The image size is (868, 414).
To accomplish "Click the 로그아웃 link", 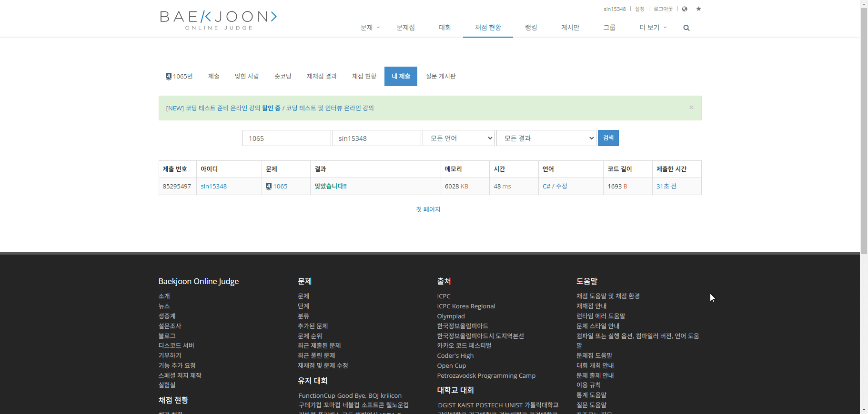I will [x=663, y=9].
